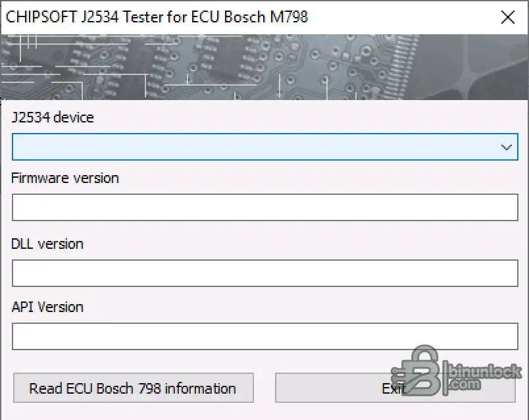Click inside the API Version field
The width and height of the screenshot is (529, 420).
tap(265, 336)
